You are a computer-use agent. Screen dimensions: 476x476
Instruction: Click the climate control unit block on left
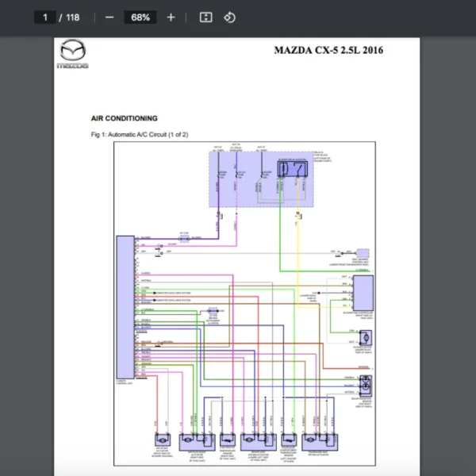point(125,306)
